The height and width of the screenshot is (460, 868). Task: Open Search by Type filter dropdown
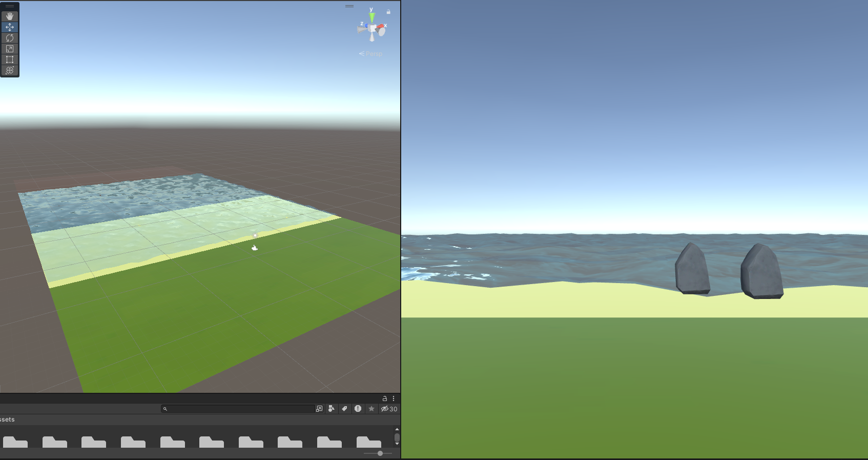332,409
